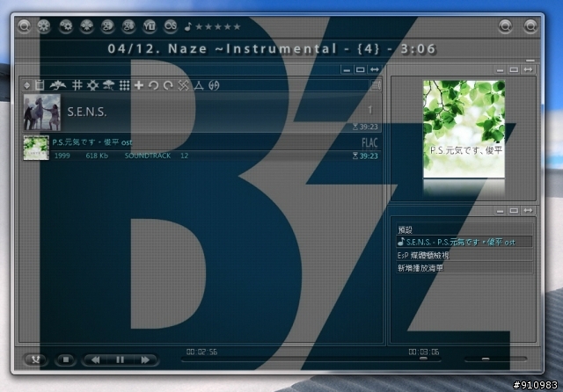This screenshot has width=563, height=392.
Task: Open the double-gears preferences button
Action: 66,26
